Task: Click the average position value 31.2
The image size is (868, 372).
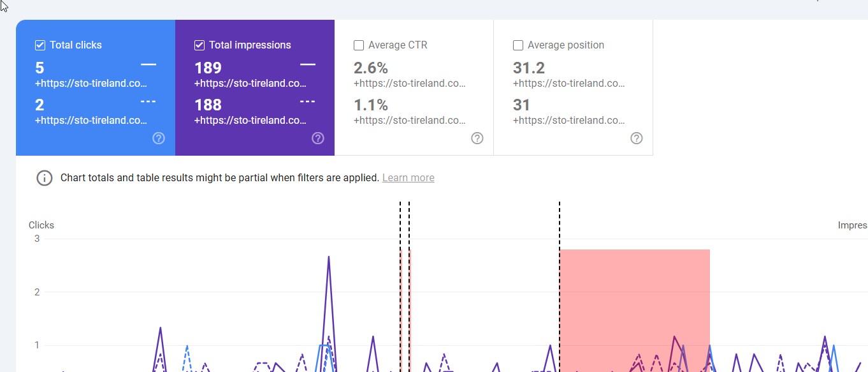Action: point(528,68)
